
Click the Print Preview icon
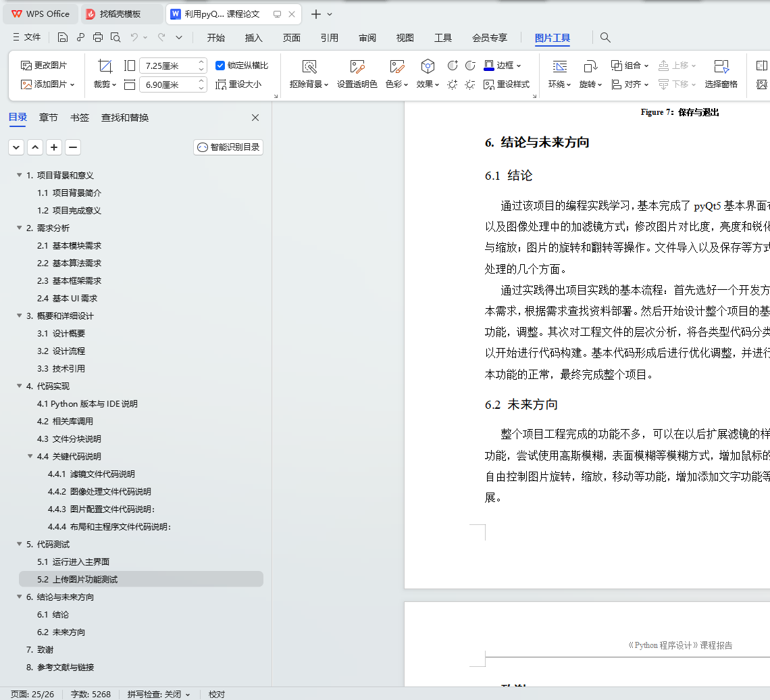pyautogui.click(x=115, y=37)
